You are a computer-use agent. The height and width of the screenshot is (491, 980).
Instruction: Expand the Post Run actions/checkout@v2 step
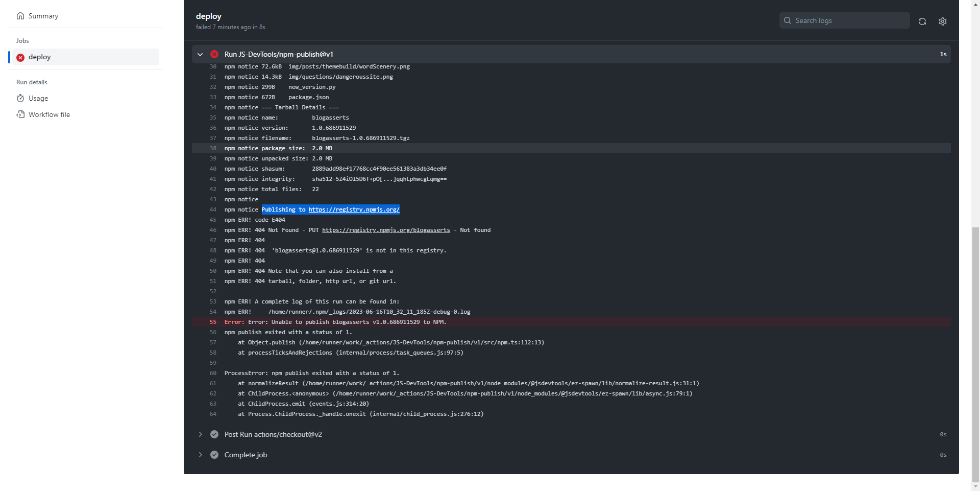[x=200, y=434]
